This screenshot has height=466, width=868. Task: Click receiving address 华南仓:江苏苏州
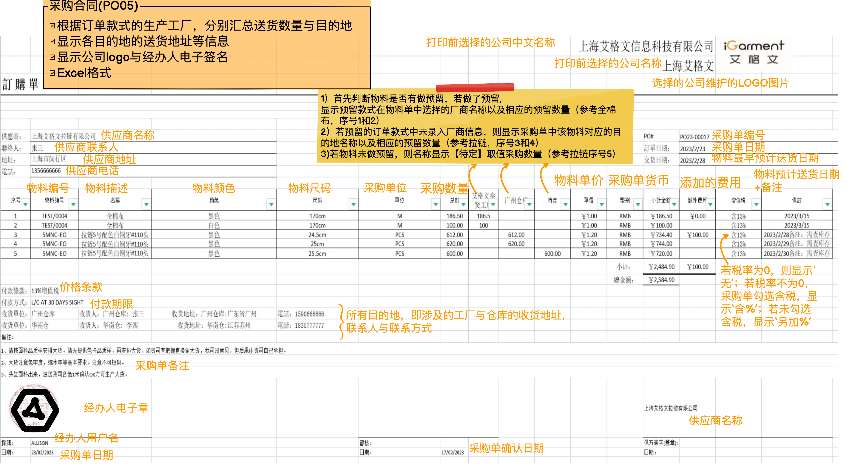click(229, 326)
